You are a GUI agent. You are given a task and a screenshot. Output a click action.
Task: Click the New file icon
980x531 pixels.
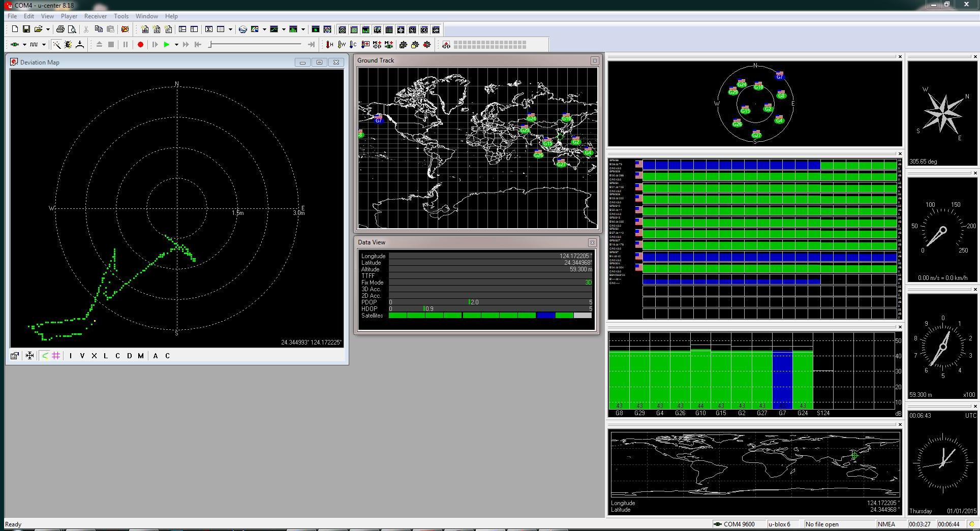15,29
